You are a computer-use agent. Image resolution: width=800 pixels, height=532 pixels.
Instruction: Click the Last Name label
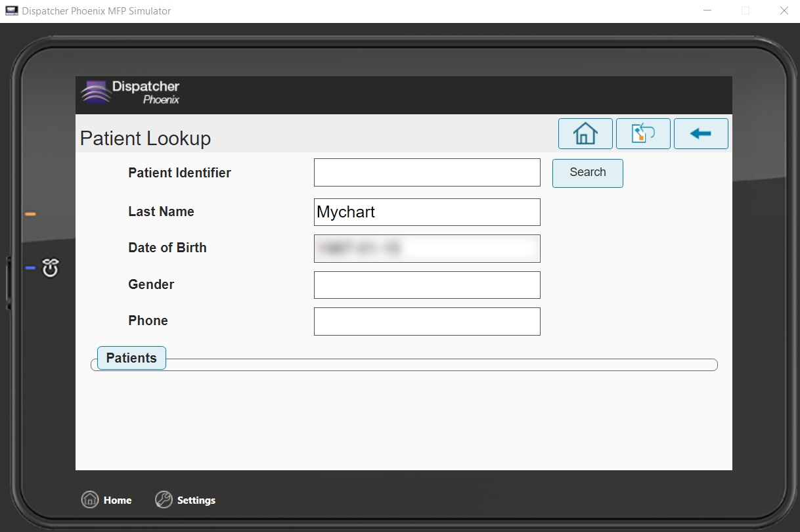click(161, 211)
